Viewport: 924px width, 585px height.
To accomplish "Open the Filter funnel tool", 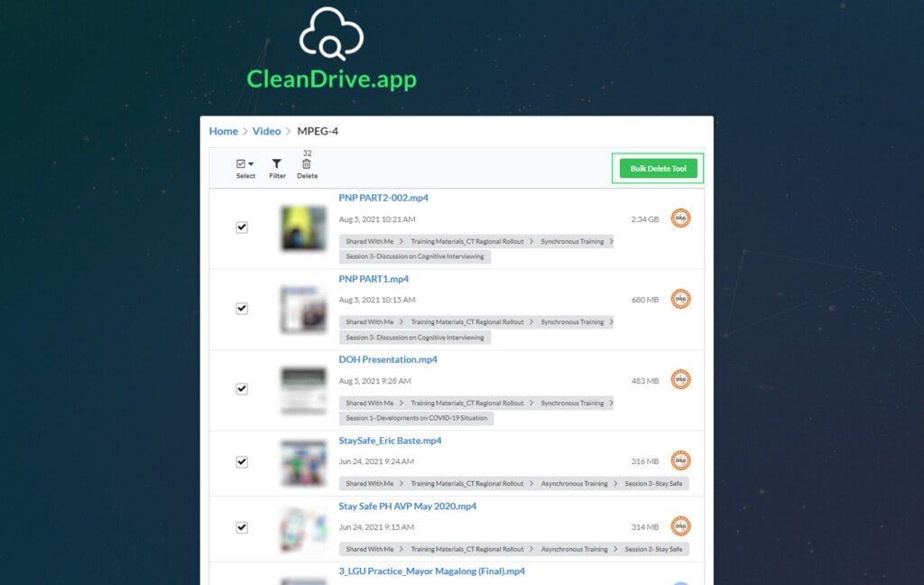I will (276, 164).
